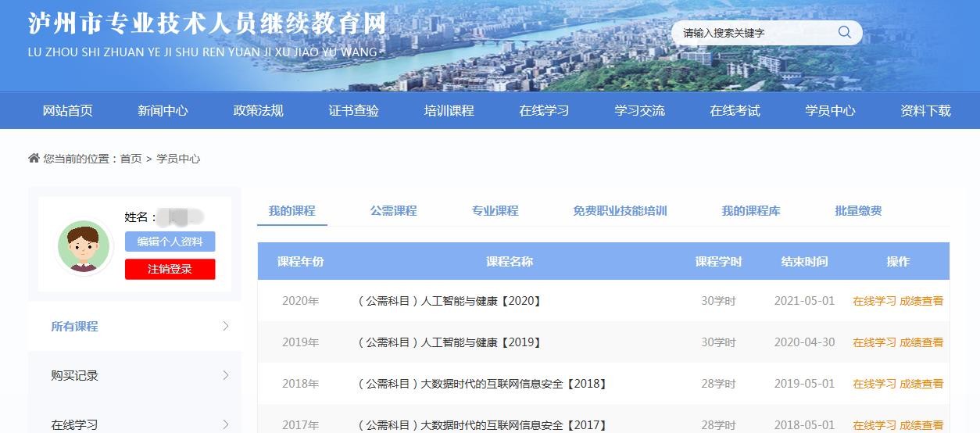Switch to the 公需课程 tab

[393, 210]
